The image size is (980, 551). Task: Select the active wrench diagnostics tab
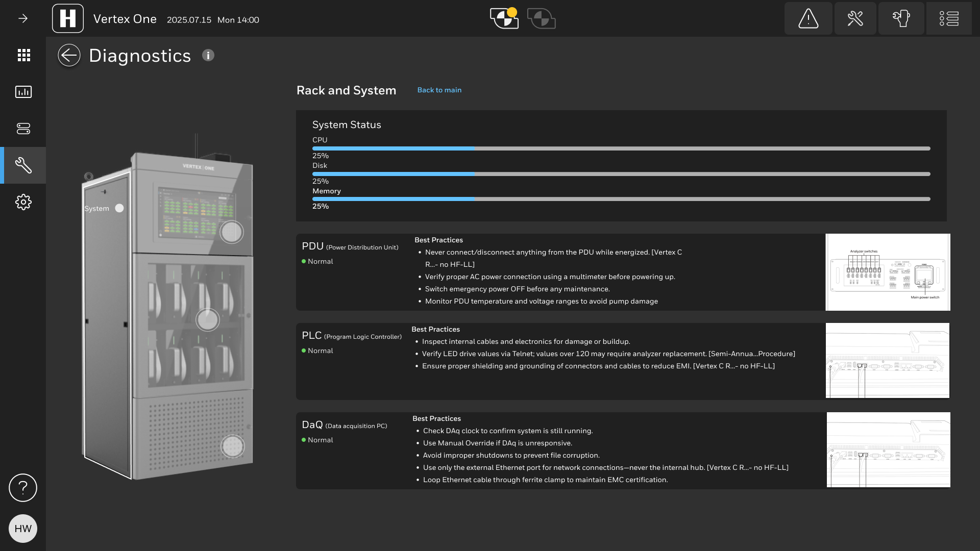point(23,165)
